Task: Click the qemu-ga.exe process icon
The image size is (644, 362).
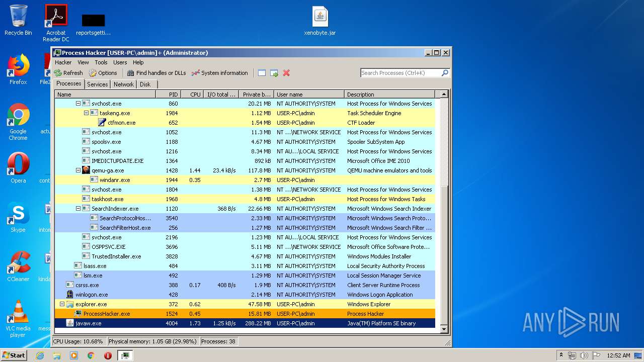Action: (86, 170)
